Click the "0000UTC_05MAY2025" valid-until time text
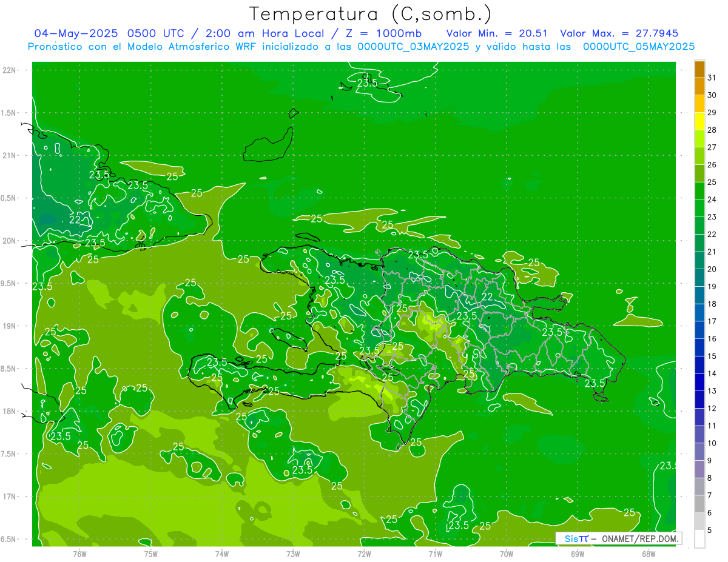728x562 pixels. pyautogui.click(x=638, y=47)
